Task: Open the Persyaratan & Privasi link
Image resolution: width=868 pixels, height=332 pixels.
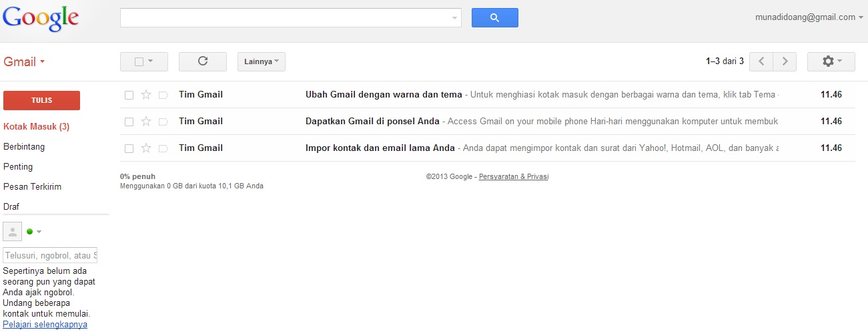Action: (514, 177)
